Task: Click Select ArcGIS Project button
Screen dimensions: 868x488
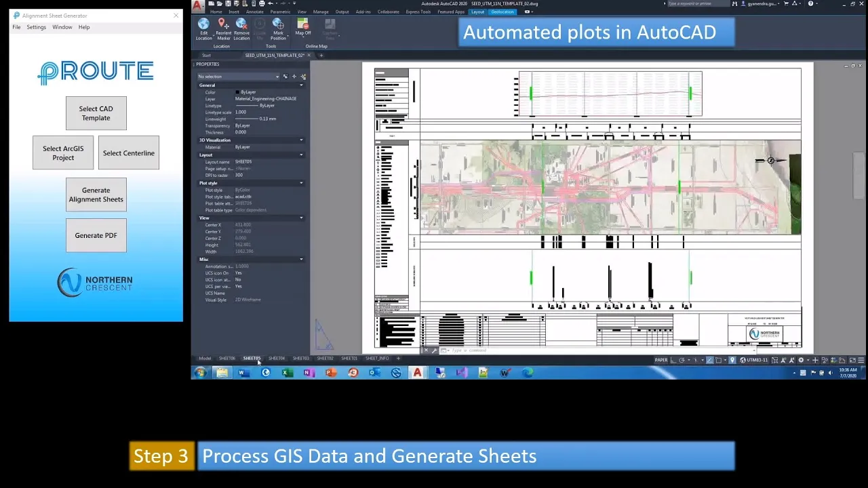Action: point(63,153)
